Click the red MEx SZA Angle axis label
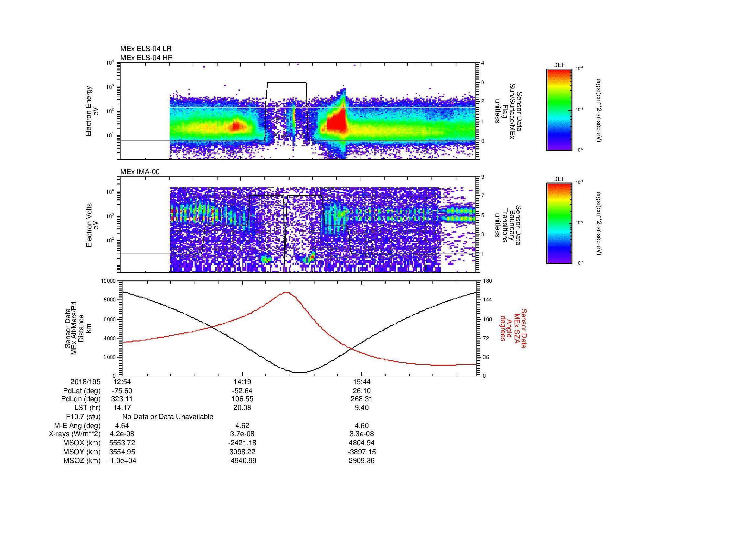756x534 pixels. (513, 328)
